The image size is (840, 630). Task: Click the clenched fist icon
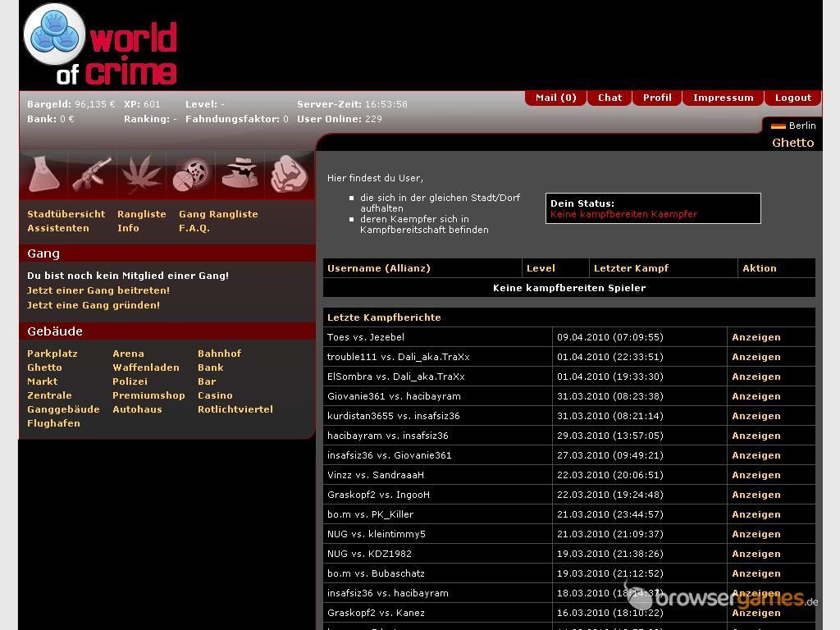pyautogui.click(x=289, y=174)
